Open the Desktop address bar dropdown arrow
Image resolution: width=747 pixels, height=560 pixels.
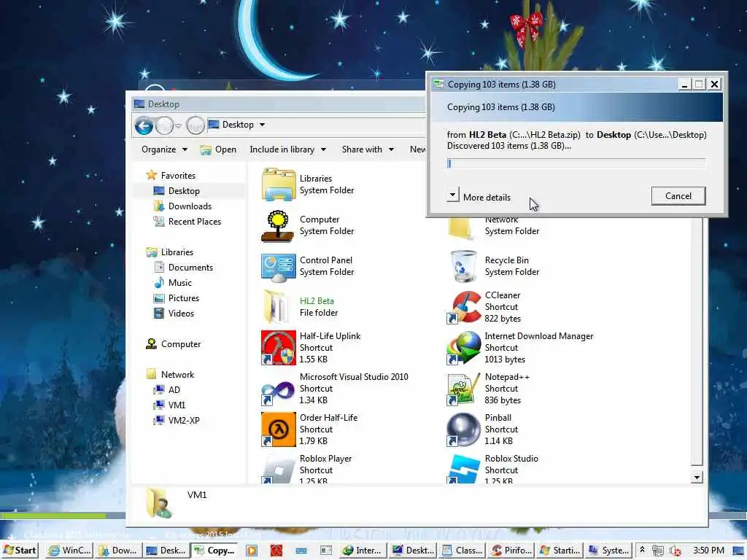coord(262,125)
